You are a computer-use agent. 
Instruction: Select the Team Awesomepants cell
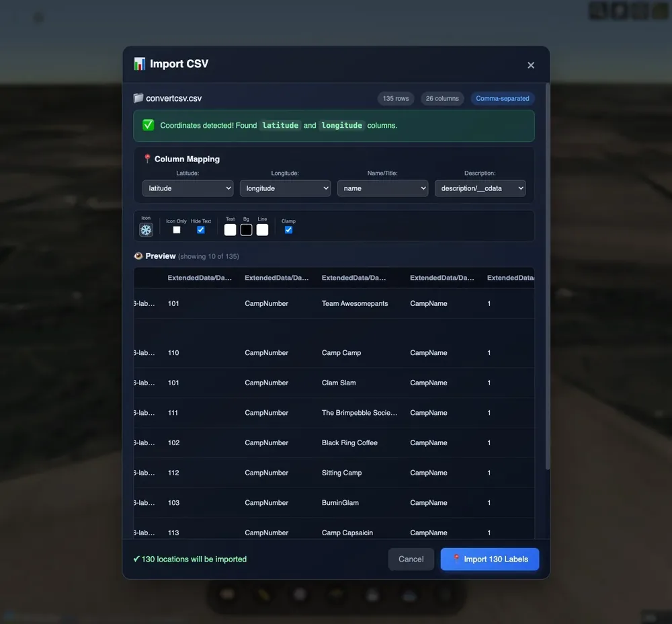(x=355, y=304)
